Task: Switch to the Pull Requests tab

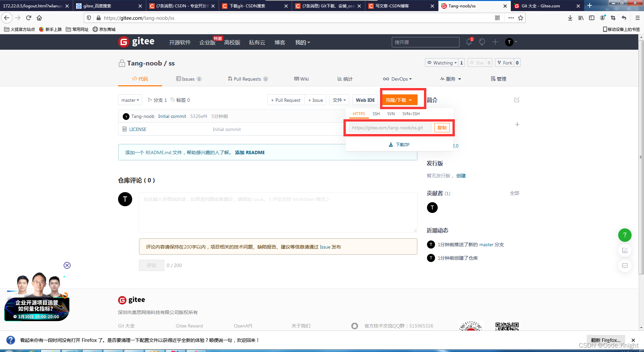Action: (248, 79)
